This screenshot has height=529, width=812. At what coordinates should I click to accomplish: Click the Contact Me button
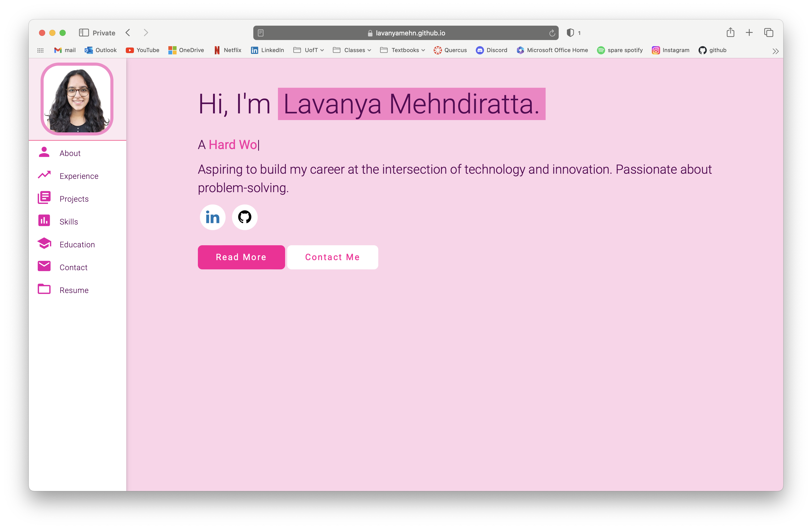[x=332, y=257]
